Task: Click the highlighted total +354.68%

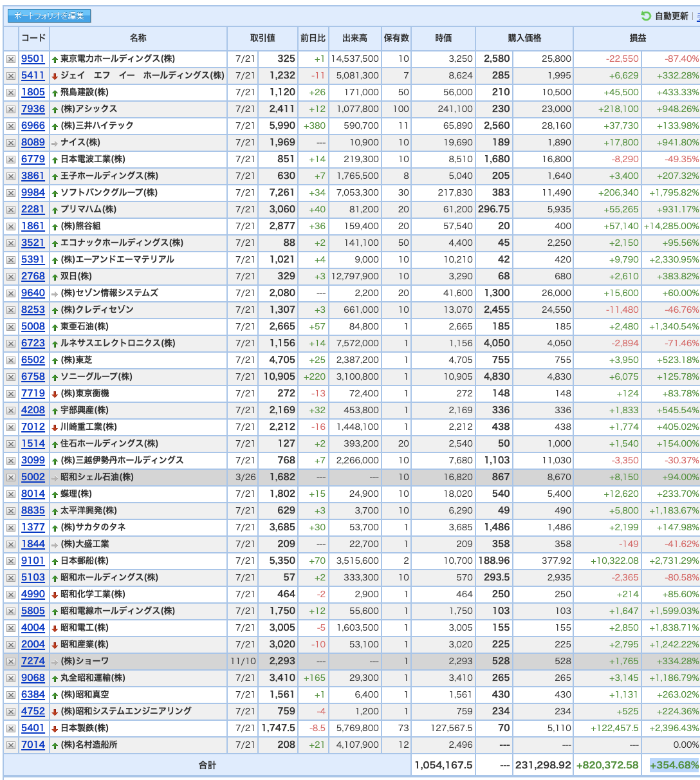Action: coord(674,765)
